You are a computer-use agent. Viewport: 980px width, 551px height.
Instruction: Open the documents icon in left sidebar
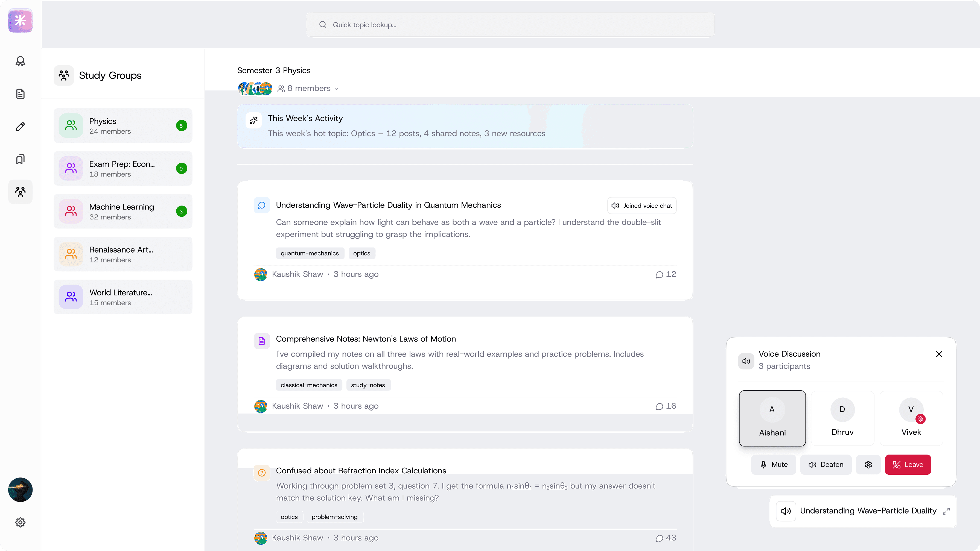coord(20,94)
